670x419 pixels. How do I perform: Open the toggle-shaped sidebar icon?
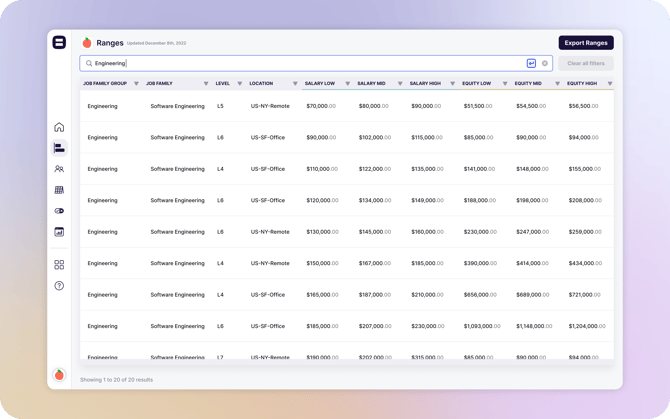tap(59, 211)
